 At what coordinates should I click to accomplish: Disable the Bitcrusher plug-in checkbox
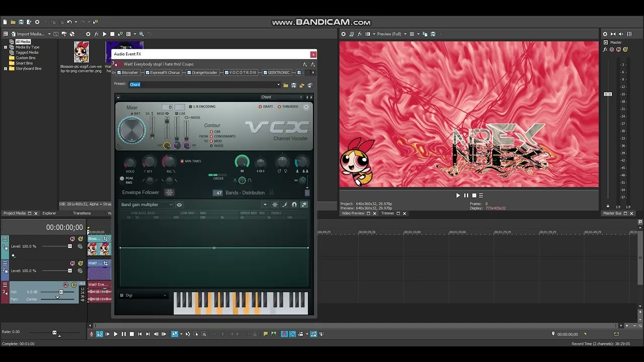point(119,73)
